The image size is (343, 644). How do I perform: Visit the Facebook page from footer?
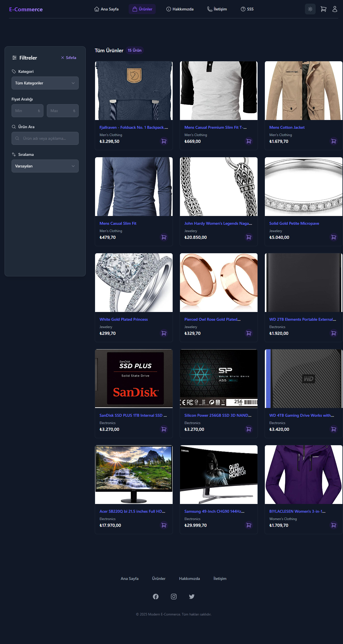pyautogui.click(x=156, y=596)
